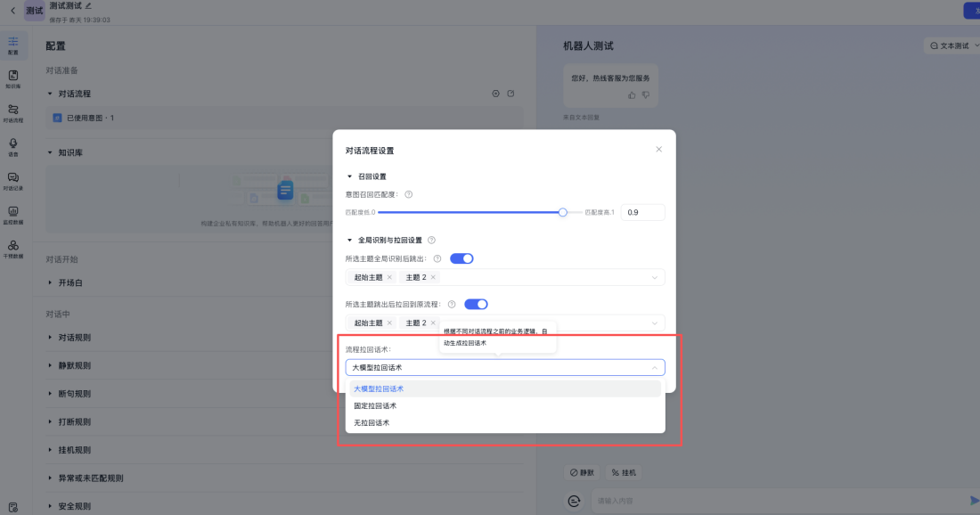Open 对话记录 from the left sidebar
The image size is (980, 515).
(12, 181)
